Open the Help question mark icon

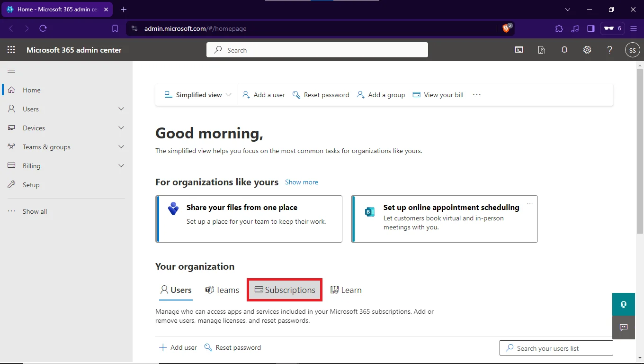[610, 50]
